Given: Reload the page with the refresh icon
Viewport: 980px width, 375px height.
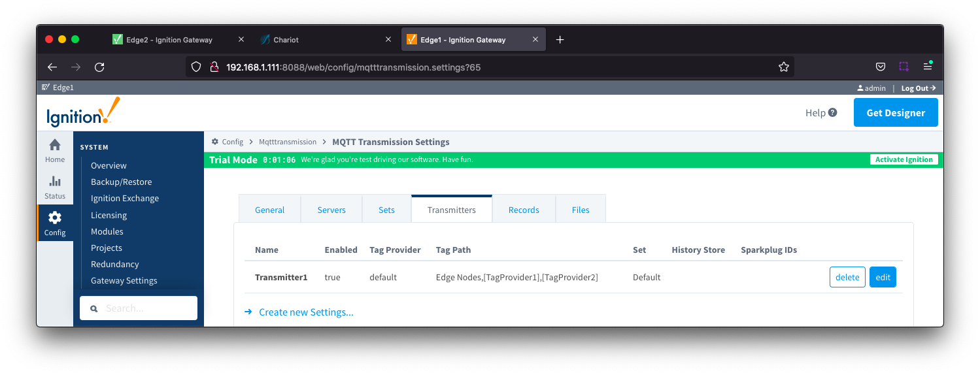Looking at the screenshot, I should click(99, 67).
